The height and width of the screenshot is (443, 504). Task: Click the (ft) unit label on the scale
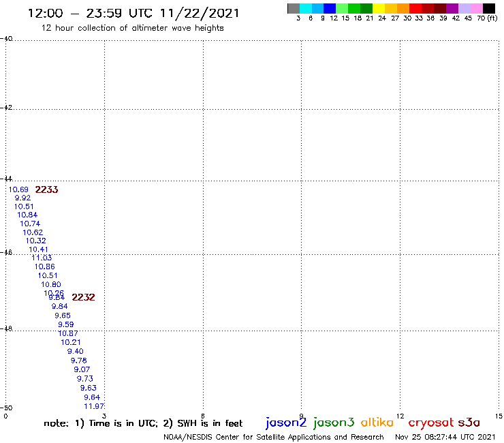point(492,18)
